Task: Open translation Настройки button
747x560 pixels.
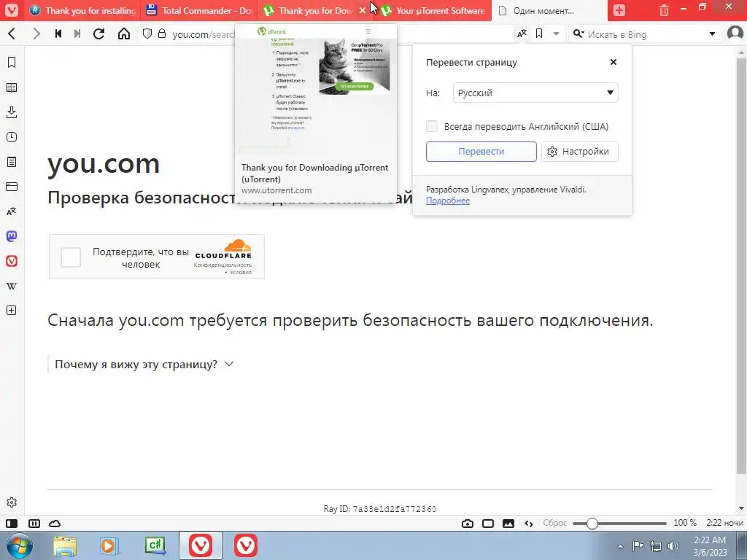Action: click(x=579, y=152)
